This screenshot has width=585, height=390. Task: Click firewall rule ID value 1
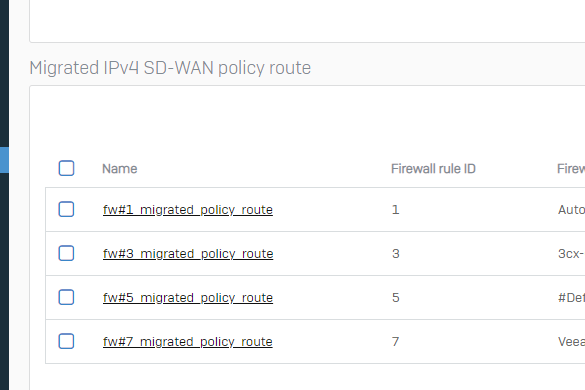(395, 209)
